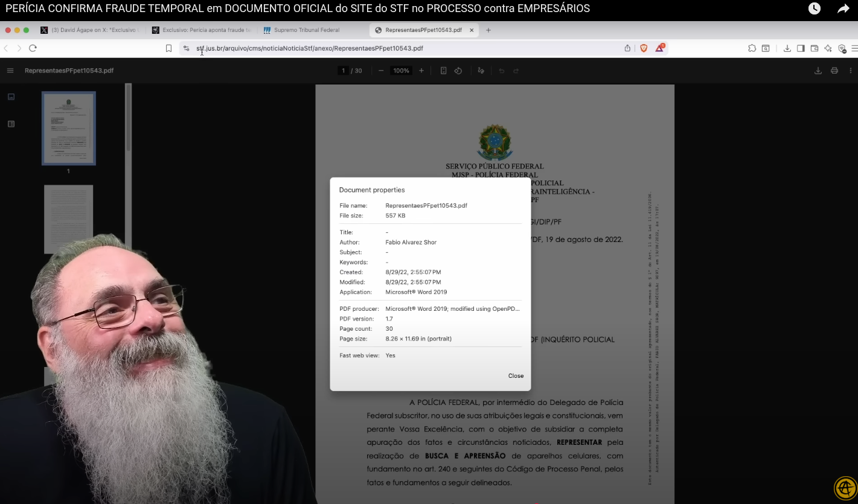858x504 pixels.
Task: Click the author value Fabio Alvarez Shor
Action: [x=411, y=242]
